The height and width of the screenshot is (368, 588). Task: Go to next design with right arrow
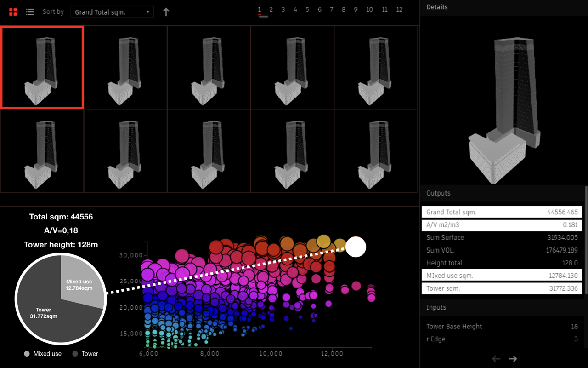[x=513, y=359]
